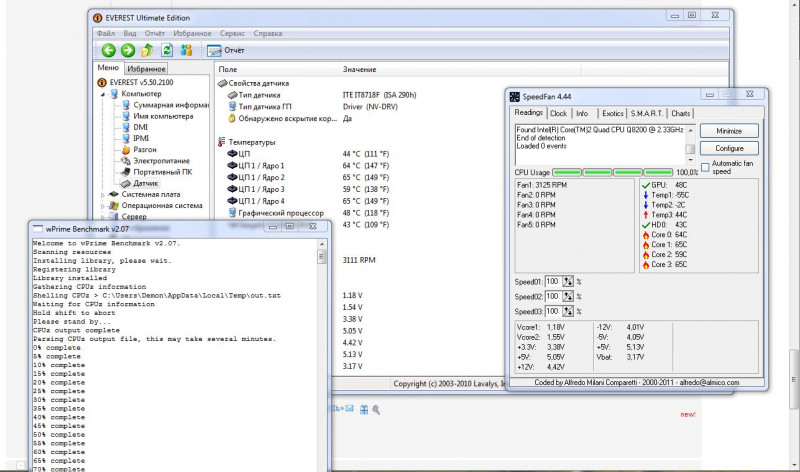Switch to the Меню tab in EVEREST sidebar
800x472 pixels.
point(108,68)
